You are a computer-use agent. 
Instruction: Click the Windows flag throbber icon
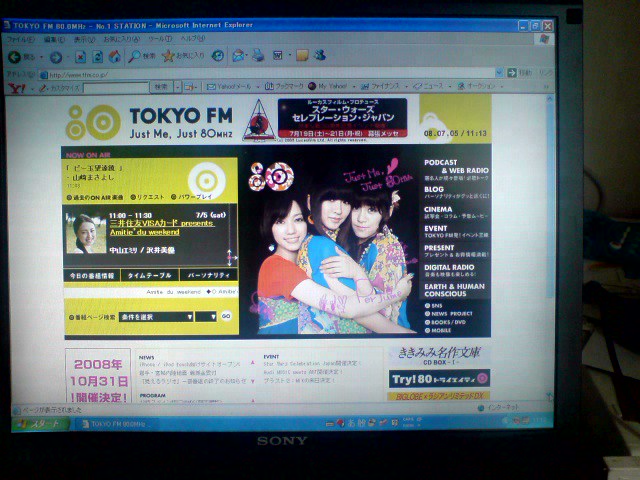pos(545,39)
